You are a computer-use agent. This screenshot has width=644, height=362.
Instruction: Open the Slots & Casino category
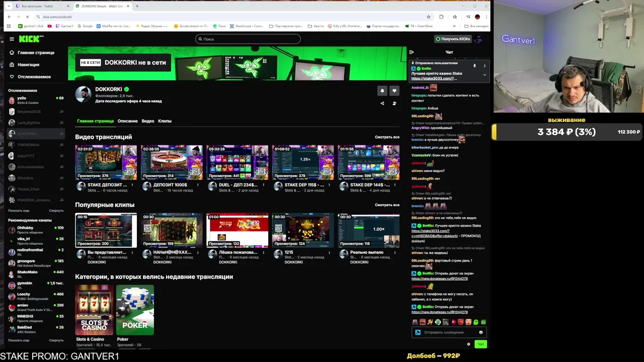coord(94,310)
